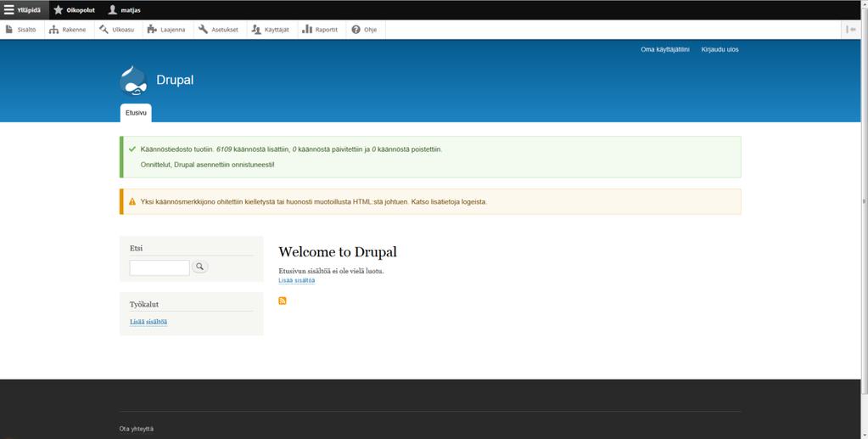Open the Oikopolut shortcuts menu

(74, 10)
